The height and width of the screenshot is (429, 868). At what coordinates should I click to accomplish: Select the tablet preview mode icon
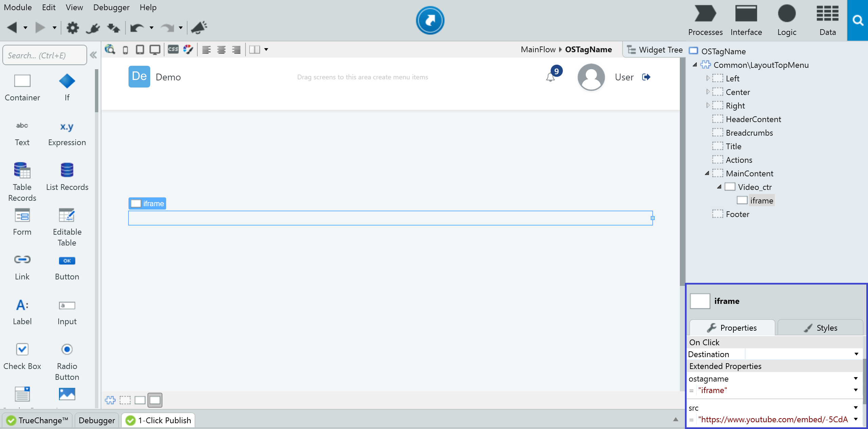[x=140, y=50]
